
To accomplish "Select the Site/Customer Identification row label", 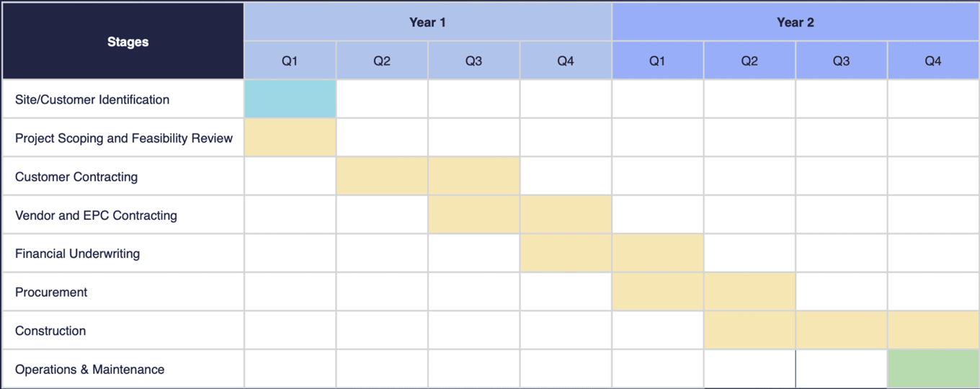I will [x=92, y=99].
